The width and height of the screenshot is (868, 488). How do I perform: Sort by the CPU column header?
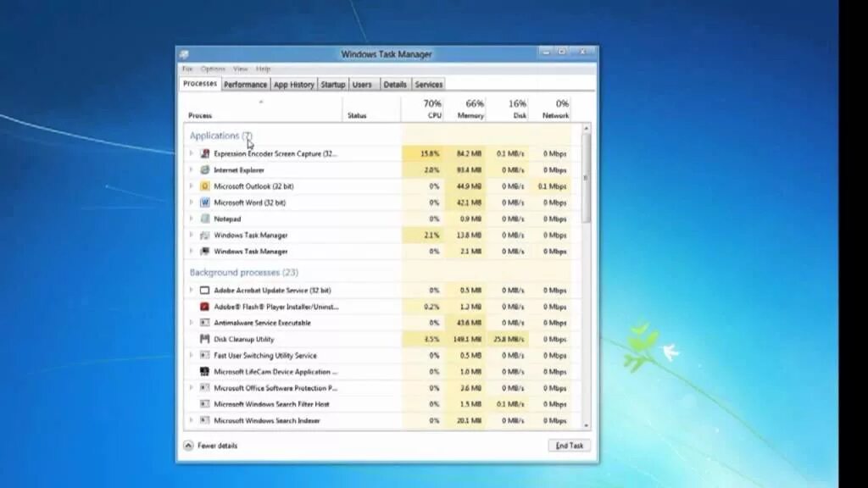[x=422, y=109]
